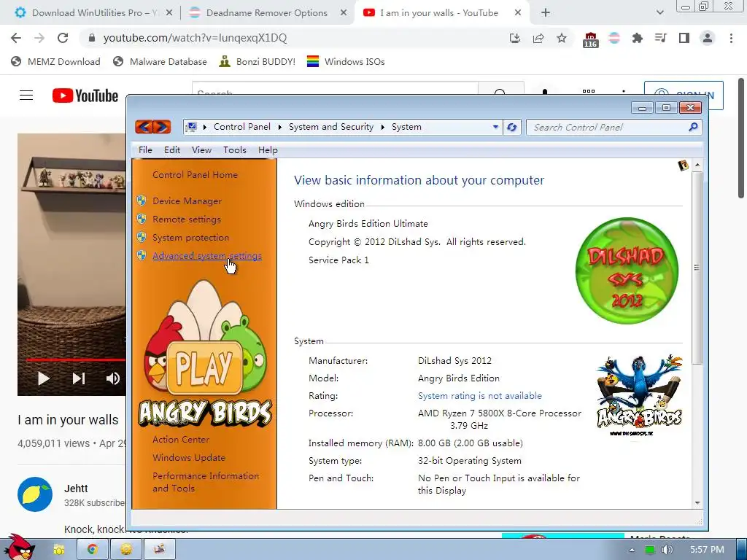Click the red video progress bar
This screenshot has width=747, height=560.
(76, 359)
